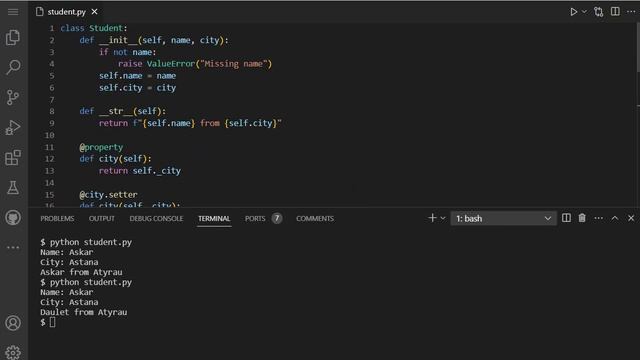
Task: Show additional activity bar views
Action: click(x=13, y=247)
